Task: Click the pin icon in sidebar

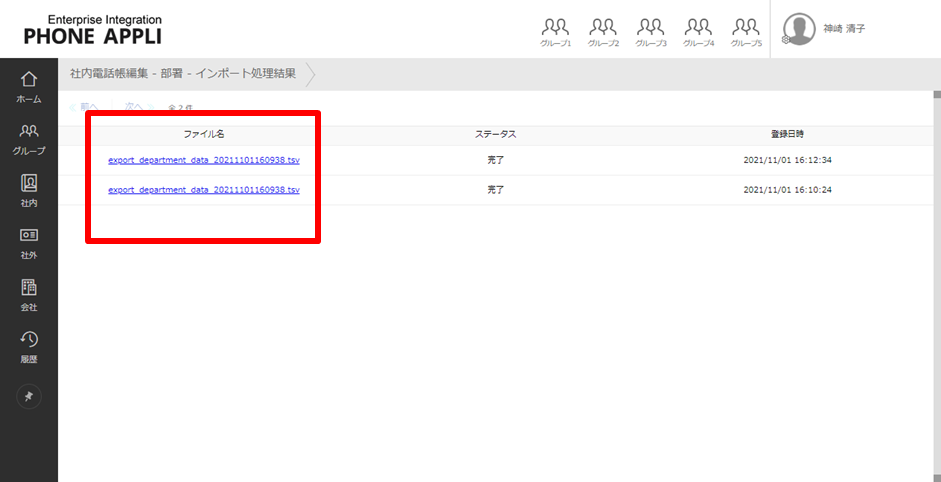Action: 29,397
